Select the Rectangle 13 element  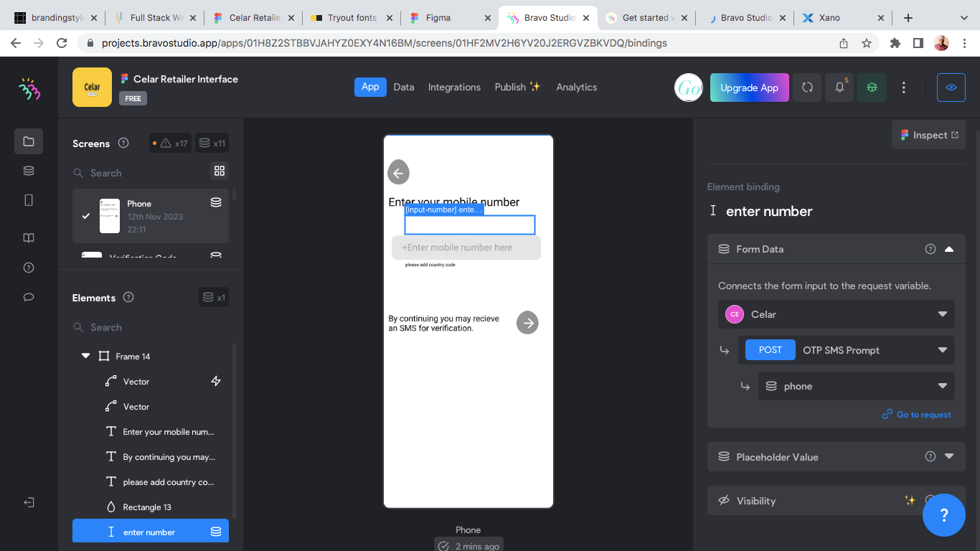click(x=151, y=507)
